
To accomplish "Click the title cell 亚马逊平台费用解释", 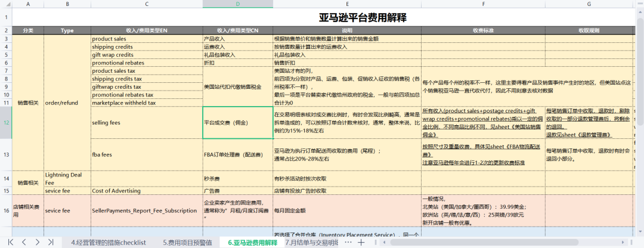I will pyautogui.click(x=363, y=18).
